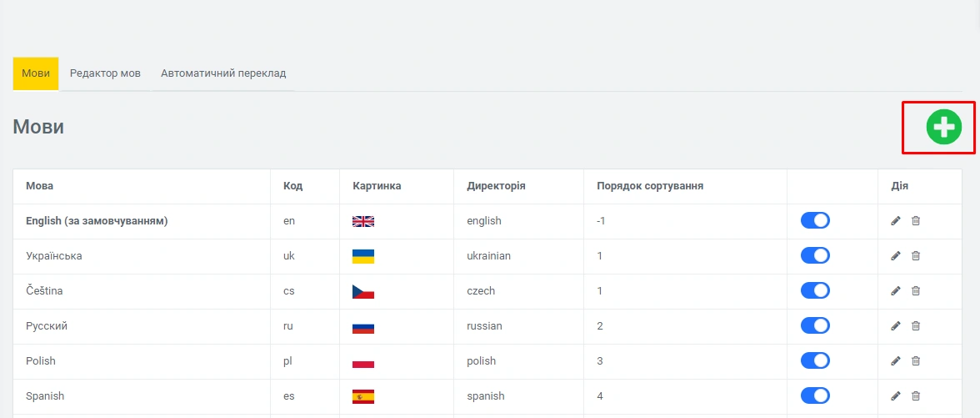Open the Мови tab
The image size is (980, 418).
tap(35, 73)
